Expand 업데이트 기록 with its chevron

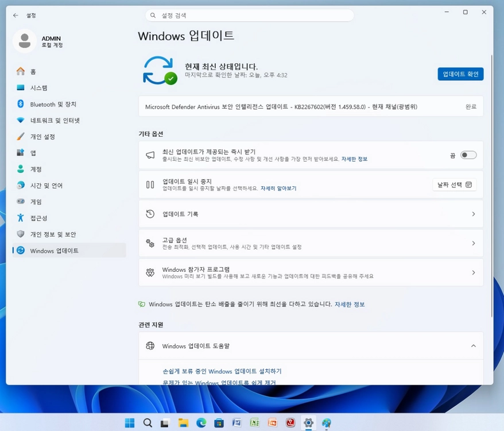(x=474, y=214)
